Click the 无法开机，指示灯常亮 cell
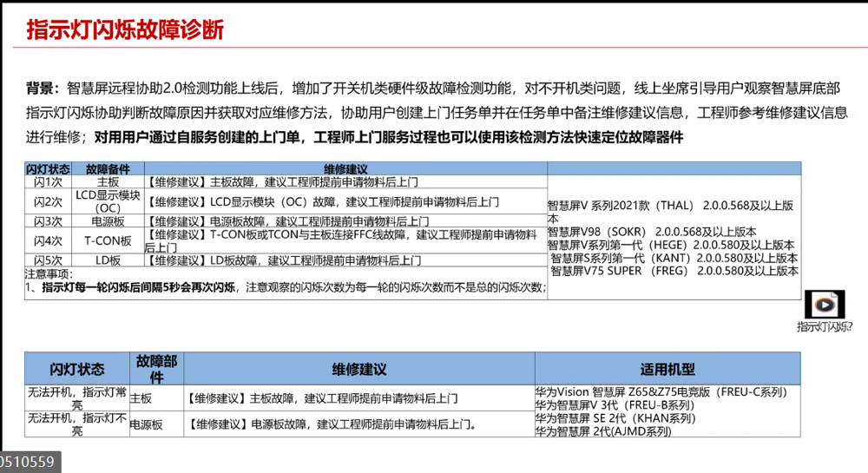Viewport: 868px width, 473px height. [x=77, y=398]
